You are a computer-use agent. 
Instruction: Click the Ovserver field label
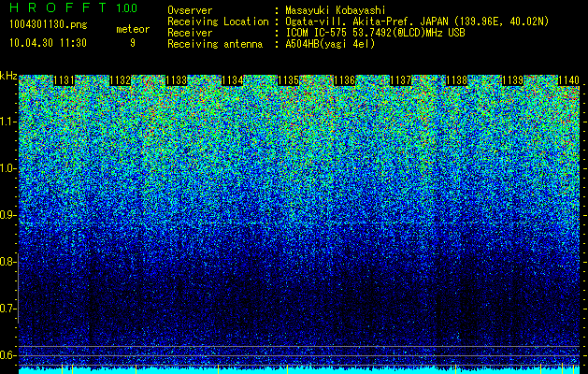tap(190, 10)
